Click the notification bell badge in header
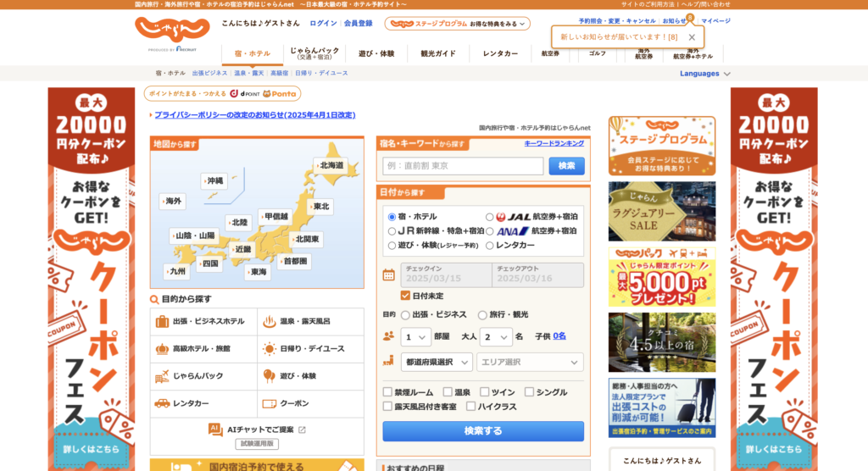Image resolution: width=868 pixels, height=471 pixels. tap(690, 18)
